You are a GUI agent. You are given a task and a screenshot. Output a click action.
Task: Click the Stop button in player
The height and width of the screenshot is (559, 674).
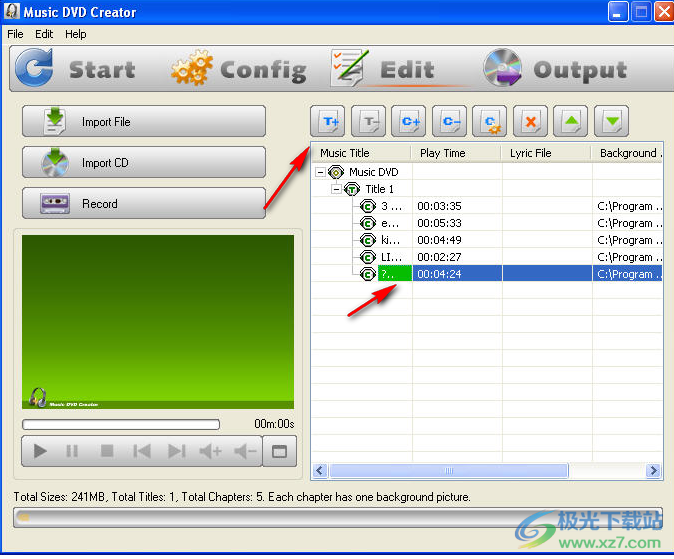pyautogui.click(x=107, y=451)
